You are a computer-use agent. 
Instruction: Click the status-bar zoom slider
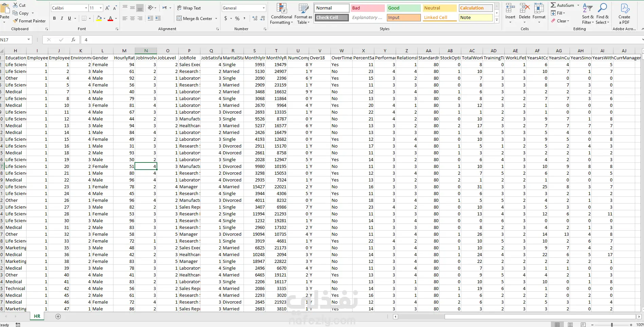(612, 325)
